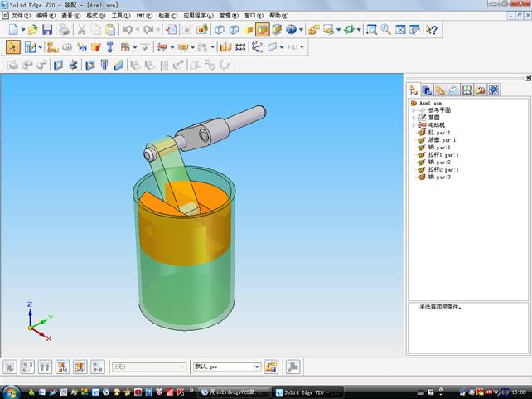The width and height of the screenshot is (532, 399).
Task: Select the plain yellow shaded view icon
Action: coord(249,30)
